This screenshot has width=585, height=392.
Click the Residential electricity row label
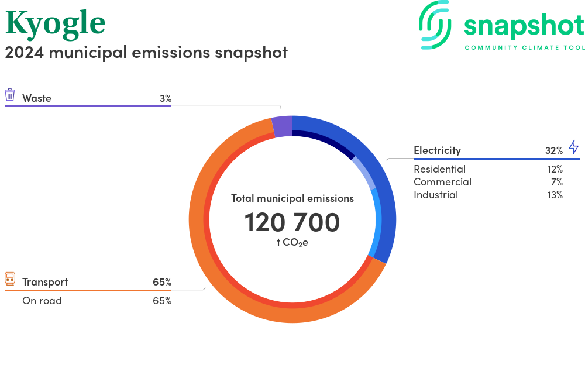(439, 169)
